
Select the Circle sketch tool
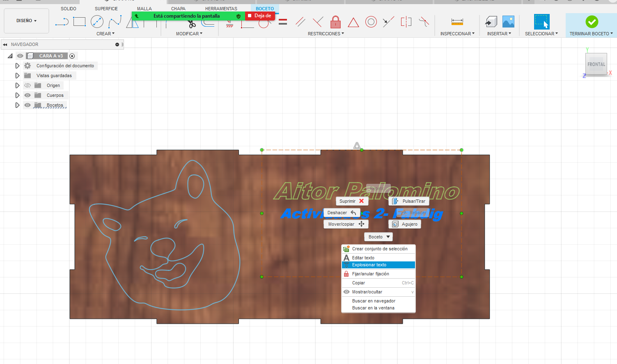coord(97,22)
